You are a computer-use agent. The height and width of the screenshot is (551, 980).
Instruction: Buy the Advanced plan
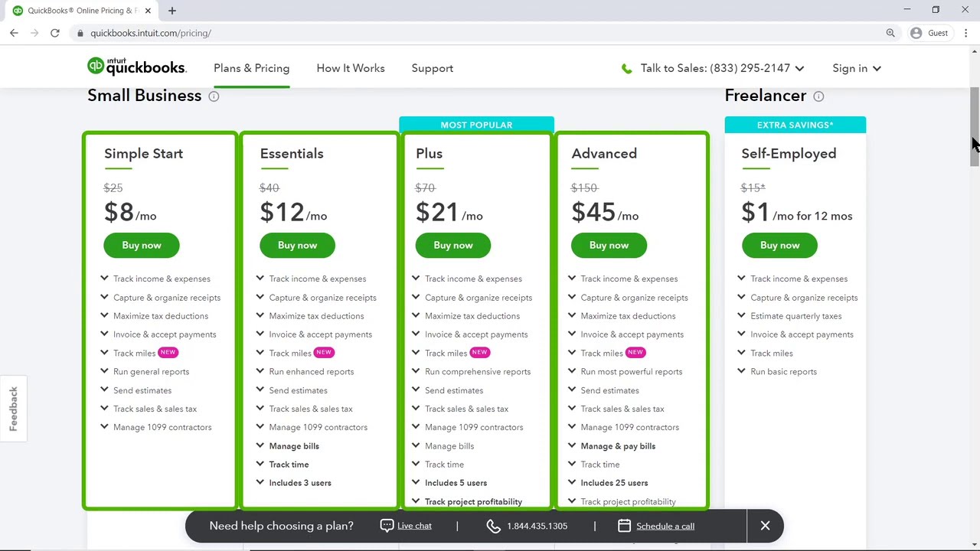(609, 245)
